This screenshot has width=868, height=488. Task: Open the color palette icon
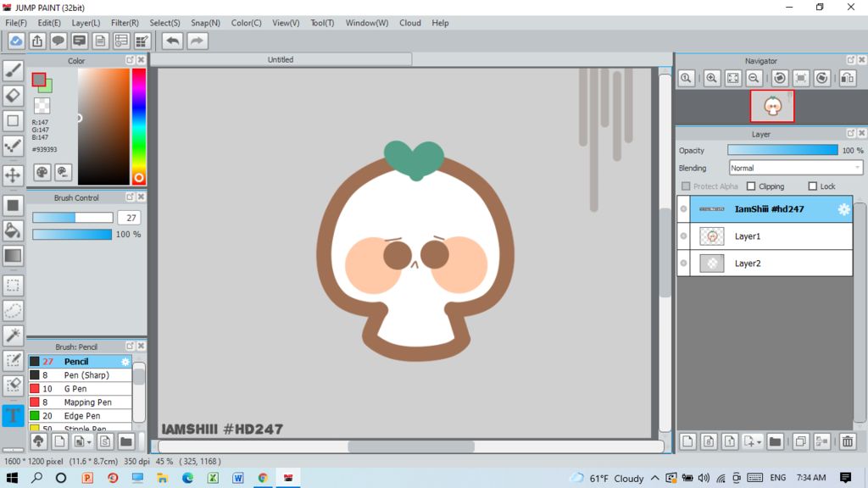point(42,173)
